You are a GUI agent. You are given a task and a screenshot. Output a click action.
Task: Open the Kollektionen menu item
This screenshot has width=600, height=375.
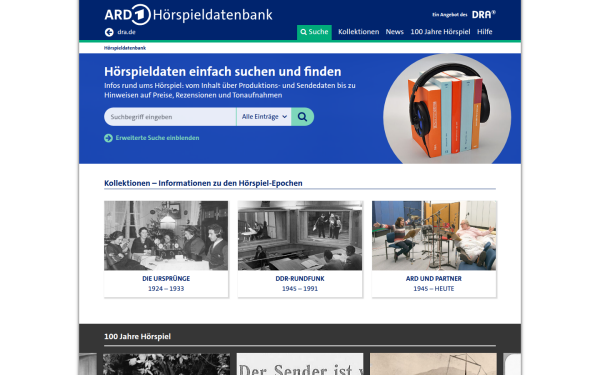(x=359, y=32)
